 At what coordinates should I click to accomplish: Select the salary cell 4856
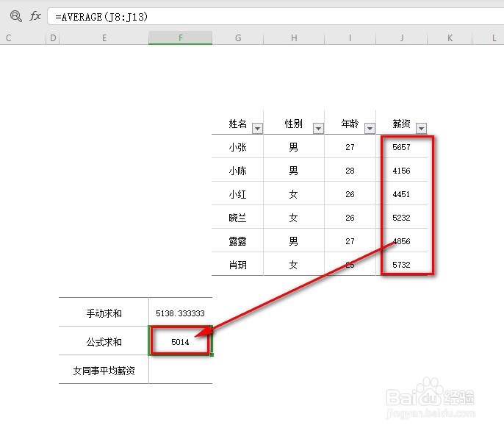click(401, 241)
